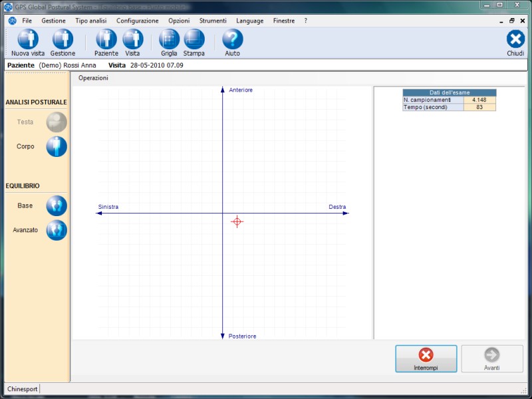The width and height of the screenshot is (532, 399).
Task: Expand the Configurazione menu
Action: tap(137, 21)
